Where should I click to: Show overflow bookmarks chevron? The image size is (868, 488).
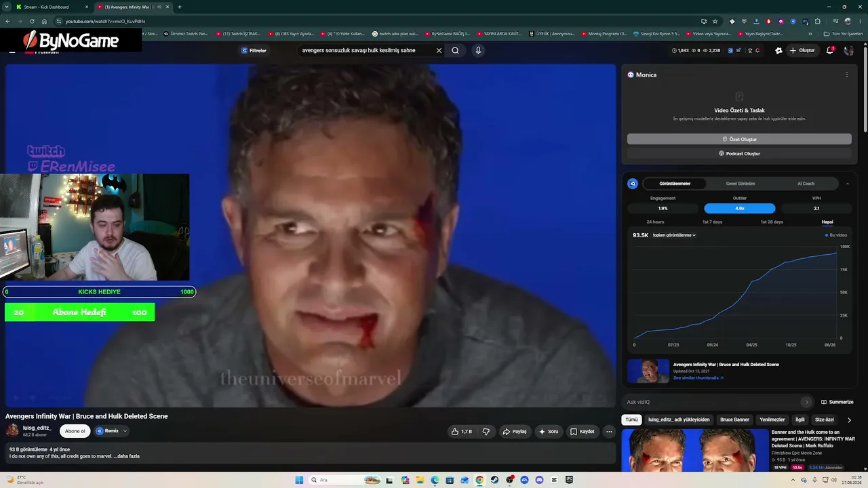[810, 34]
